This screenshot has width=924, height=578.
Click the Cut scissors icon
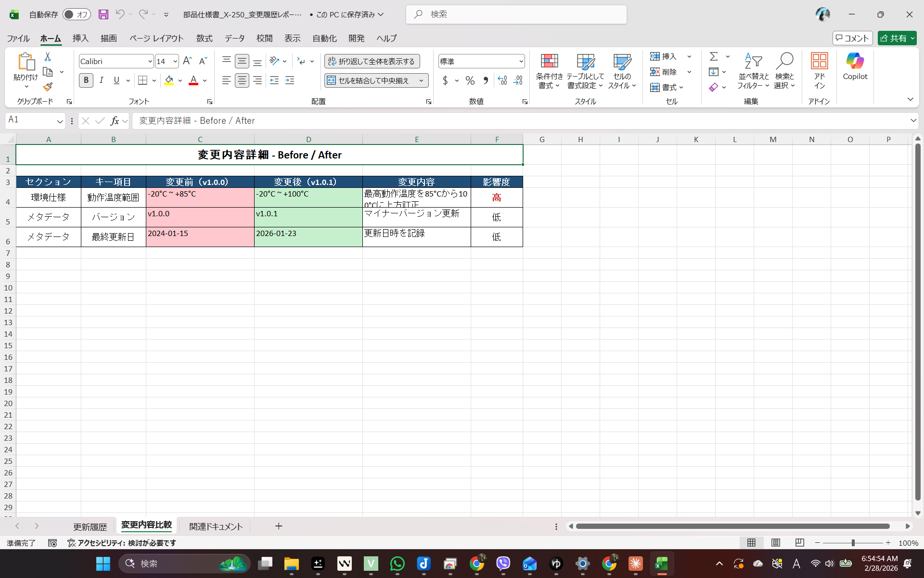point(48,57)
